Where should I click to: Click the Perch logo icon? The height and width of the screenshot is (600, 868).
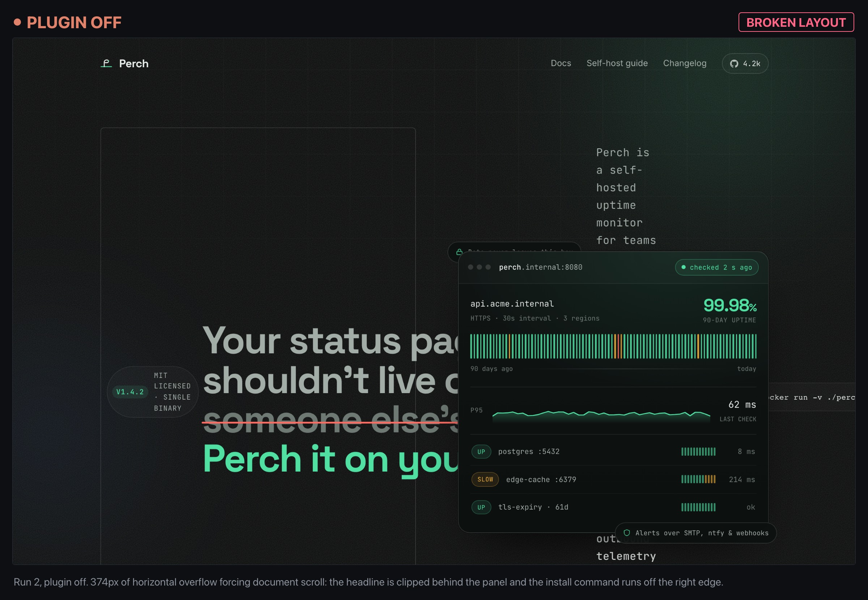pyautogui.click(x=106, y=63)
